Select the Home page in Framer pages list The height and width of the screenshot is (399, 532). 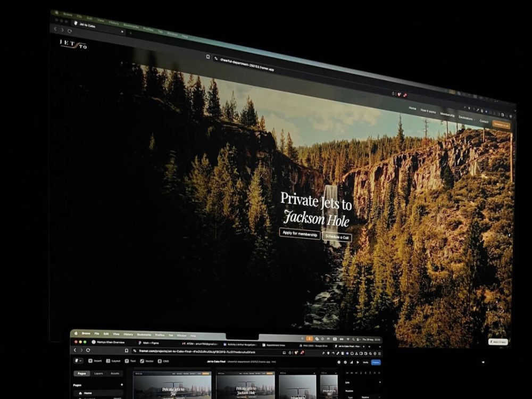tap(98, 393)
